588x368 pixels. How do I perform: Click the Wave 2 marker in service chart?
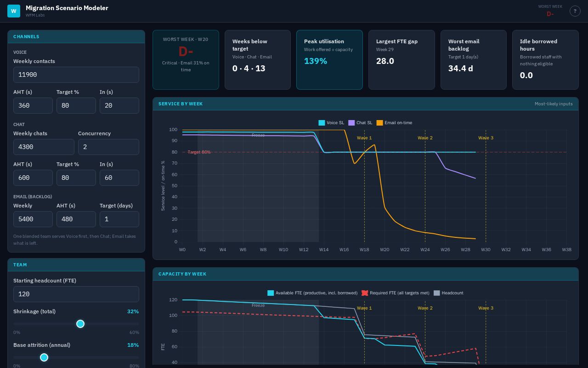[425, 138]
